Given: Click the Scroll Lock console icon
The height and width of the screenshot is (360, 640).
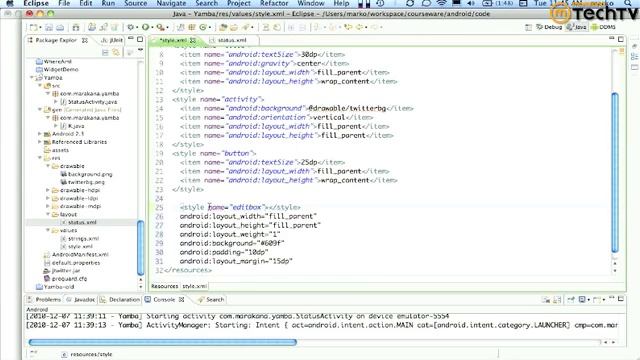Looking at the screenshot, I should tap(557, 300).
